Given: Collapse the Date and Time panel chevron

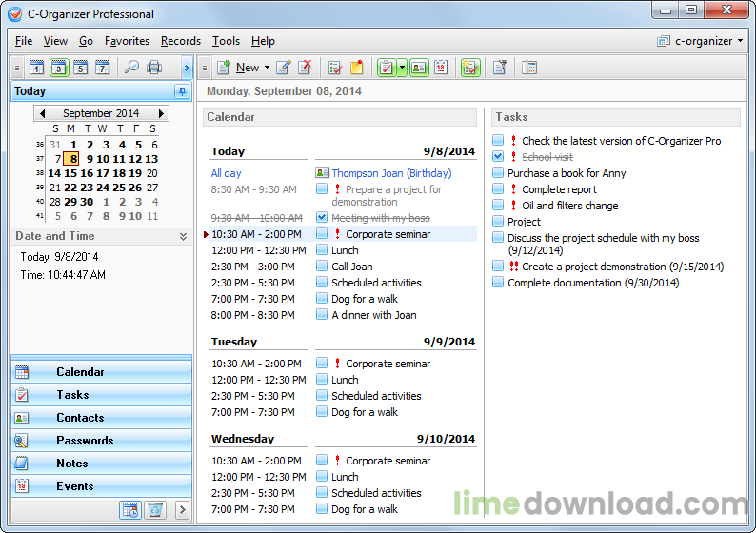Looking at the screenshot, I should point(183,236).
